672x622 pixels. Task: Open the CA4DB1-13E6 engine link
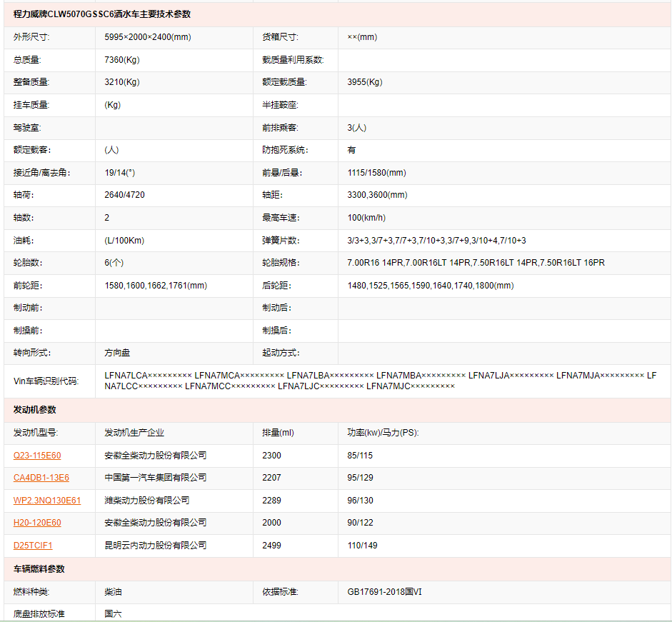click(x=41, y=478)
